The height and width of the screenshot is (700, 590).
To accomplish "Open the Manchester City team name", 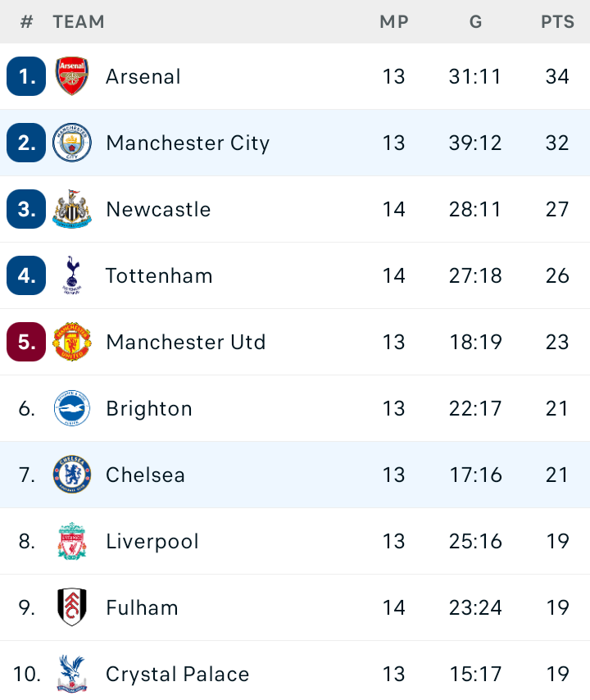I will pos(188,143).
